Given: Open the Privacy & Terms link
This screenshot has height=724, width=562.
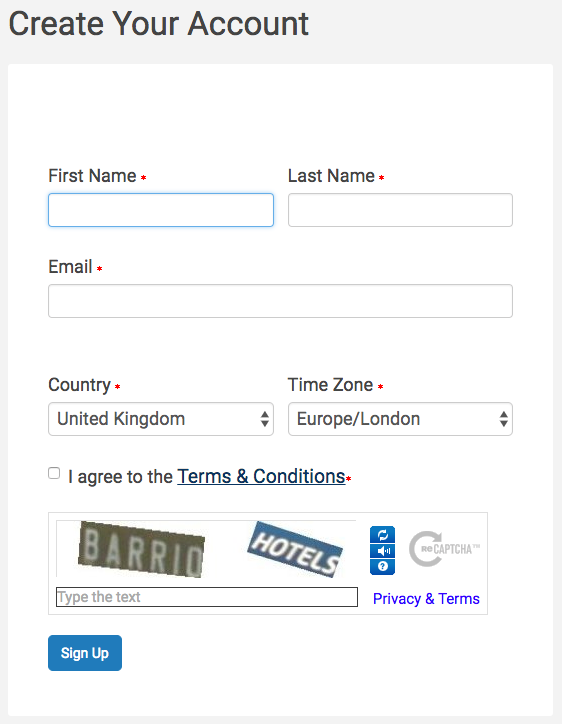Looking at the screenshot, I should coord(426,599).
